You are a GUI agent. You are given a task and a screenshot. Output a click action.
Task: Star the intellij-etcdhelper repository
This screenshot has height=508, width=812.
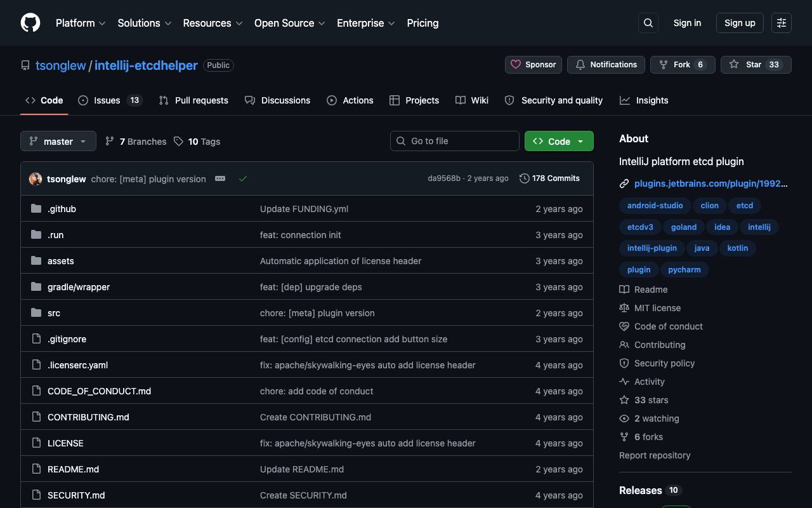pos(756,65)
